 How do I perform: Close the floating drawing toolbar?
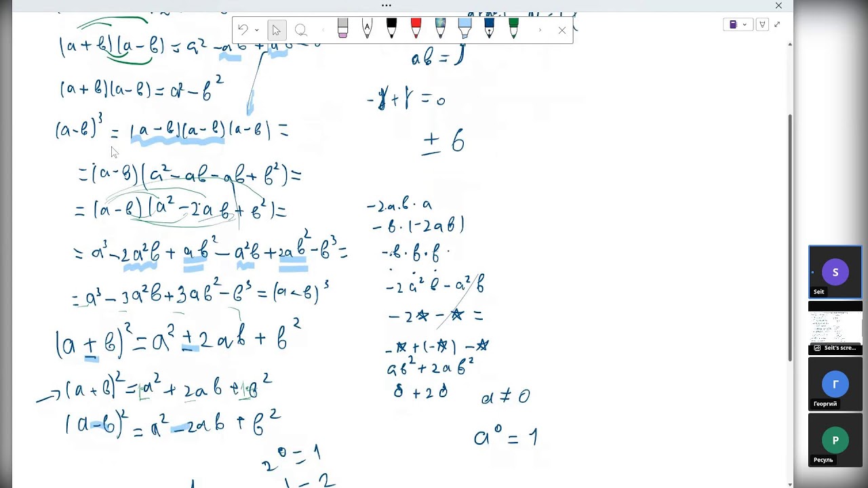(x=561, y=30)
